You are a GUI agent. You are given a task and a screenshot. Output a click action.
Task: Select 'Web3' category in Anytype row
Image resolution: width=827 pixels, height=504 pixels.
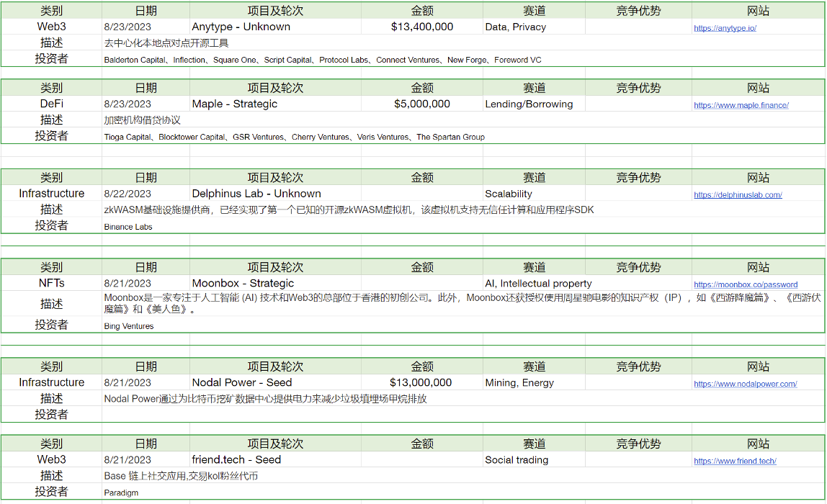tap(52, 27)
